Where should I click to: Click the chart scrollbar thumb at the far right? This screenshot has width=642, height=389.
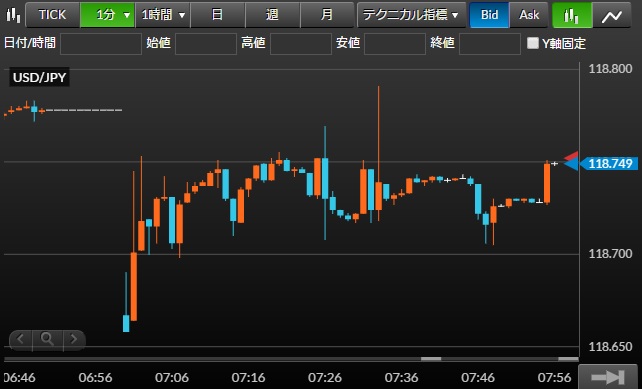pos(568,359)
